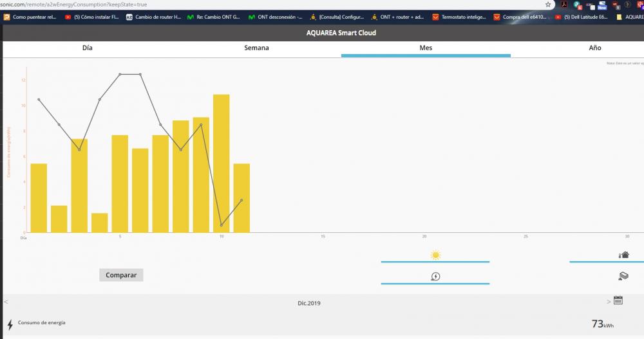
Task: Click the Comparar button
Action: click(x=121, y=275)
